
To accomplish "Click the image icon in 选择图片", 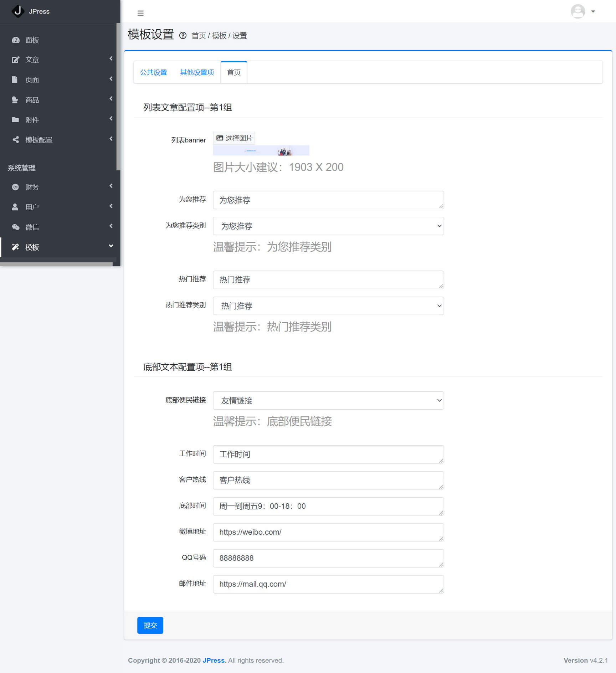I will (220, 138).
